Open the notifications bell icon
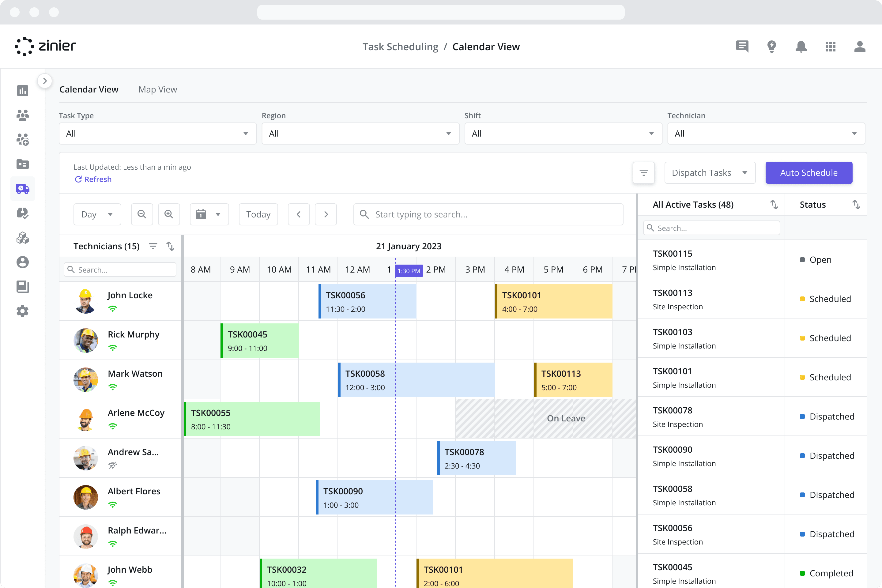The image size is (882, 588). pyautogui.click(x=801, y=47)
